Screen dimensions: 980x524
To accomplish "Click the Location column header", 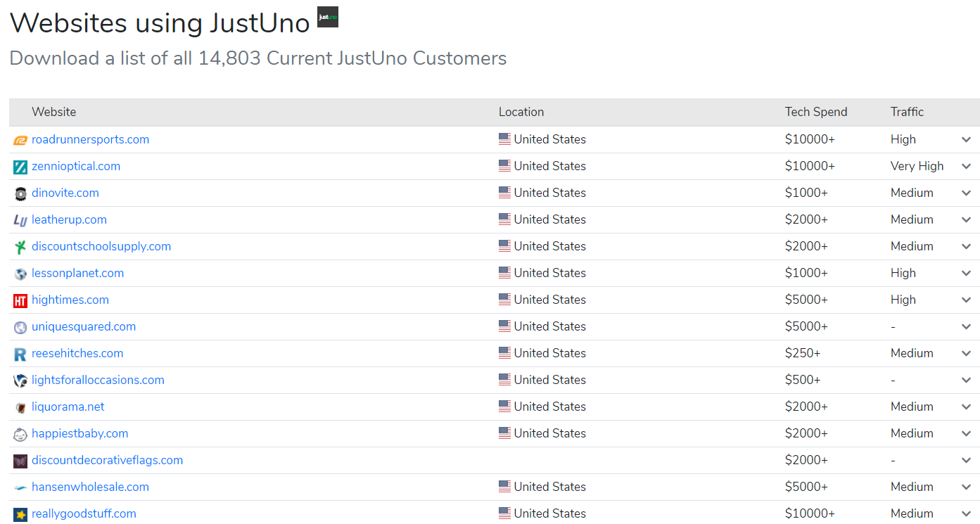I will point(521,112).
